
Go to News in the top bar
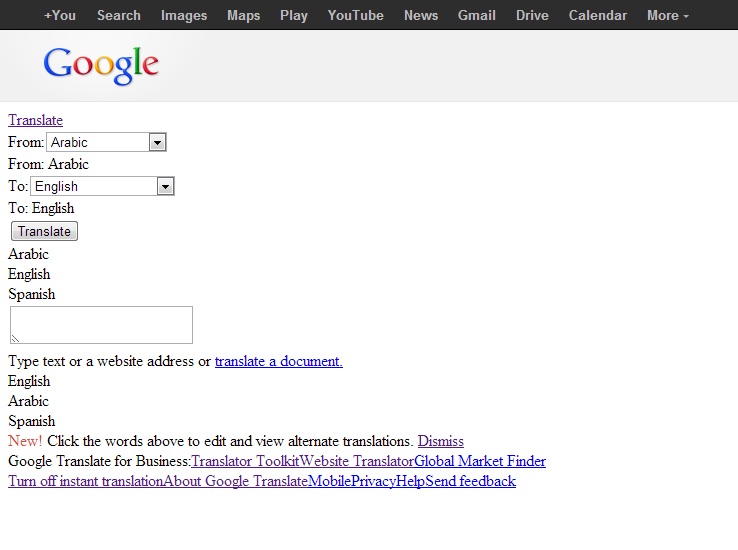click(x=421, y=16)
